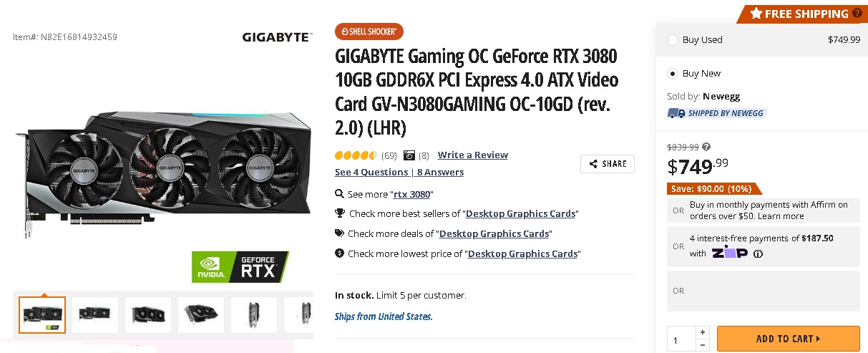The image size is (868, 353).
Task: Click the quantity input field
Action: coord(681,339)
